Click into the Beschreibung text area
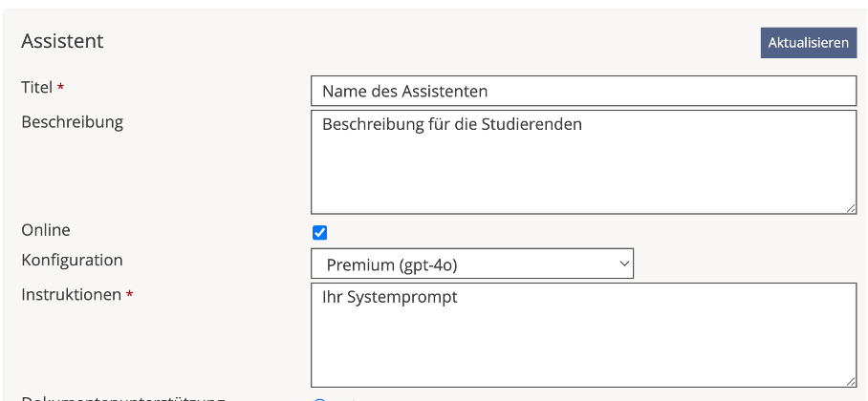868x401 pixels. click(x=583, y=162)
